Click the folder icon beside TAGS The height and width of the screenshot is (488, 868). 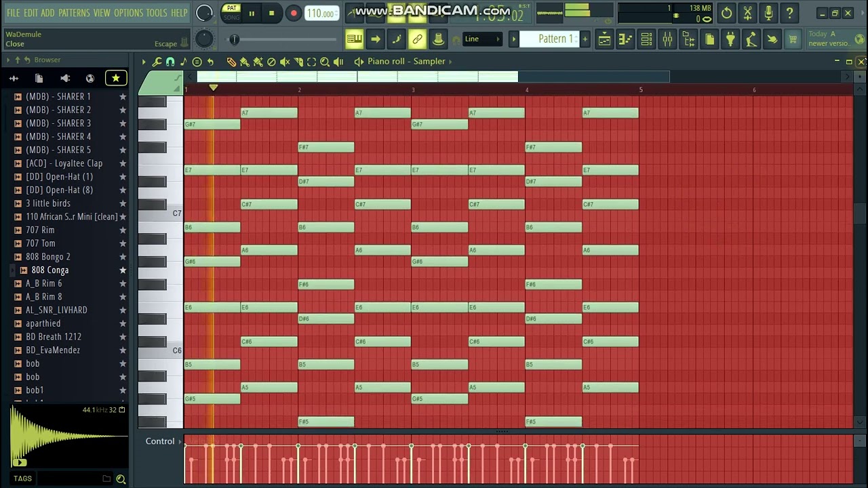tap(106, 479)
